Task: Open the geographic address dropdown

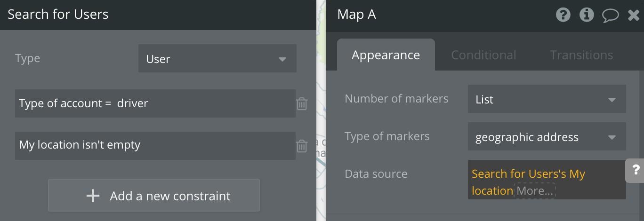Action: point(547,136)
